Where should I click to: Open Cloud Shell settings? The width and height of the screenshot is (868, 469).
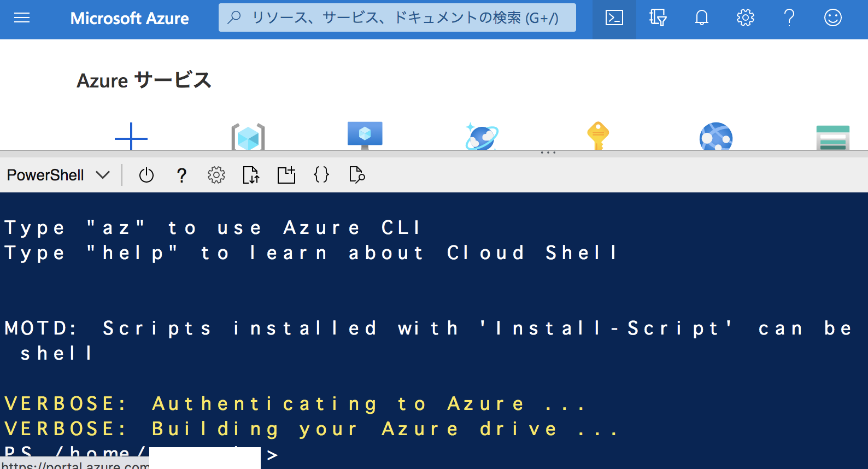point(216,175)
